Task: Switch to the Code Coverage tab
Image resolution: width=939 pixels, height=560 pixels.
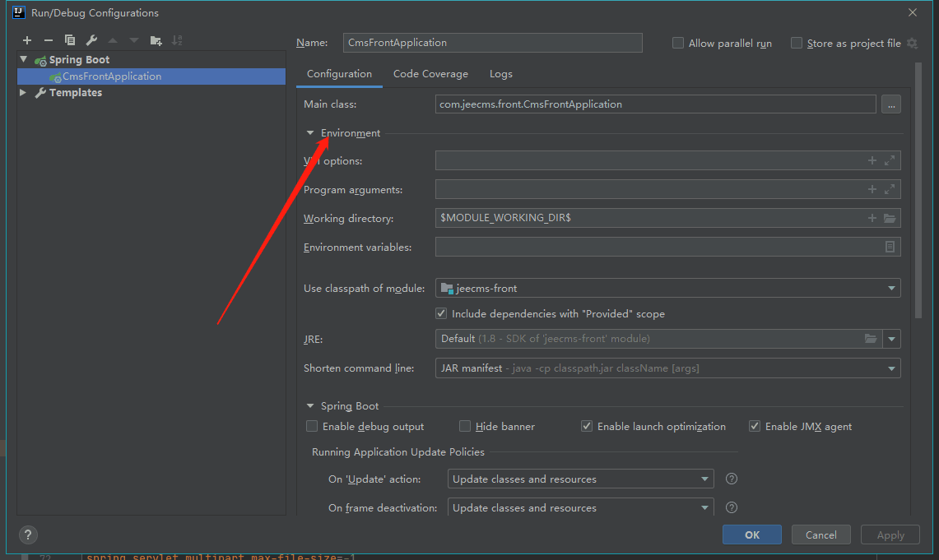Action: pyautogui.click(x=430, y=74)
